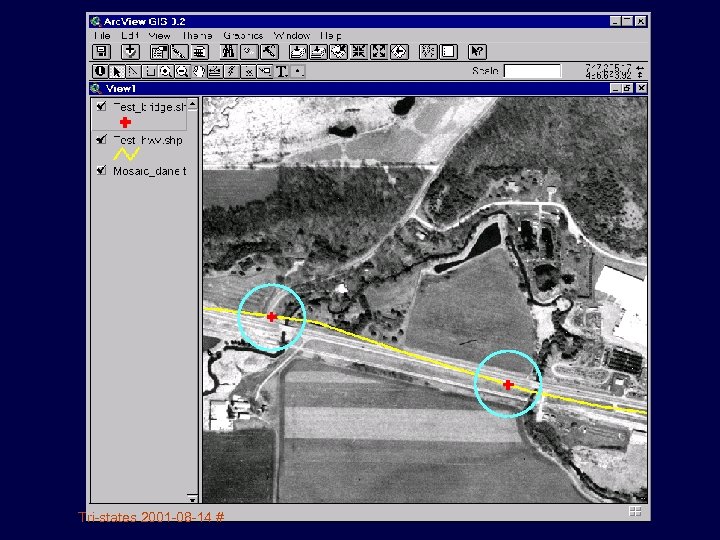The image size is (720, 540).
Task: Select the Draw Point tool
Action: point(298,72)
